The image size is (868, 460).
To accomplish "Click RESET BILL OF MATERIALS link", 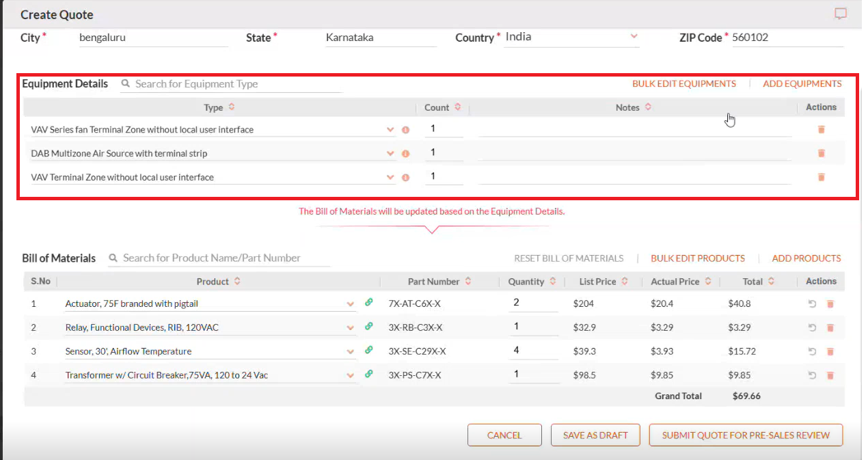I will [x=569, y=258].
